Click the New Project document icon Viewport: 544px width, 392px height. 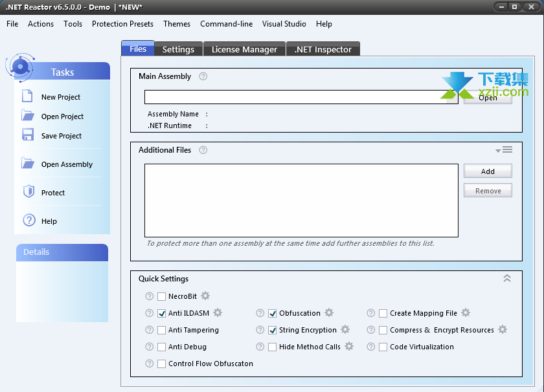(27, 96)
